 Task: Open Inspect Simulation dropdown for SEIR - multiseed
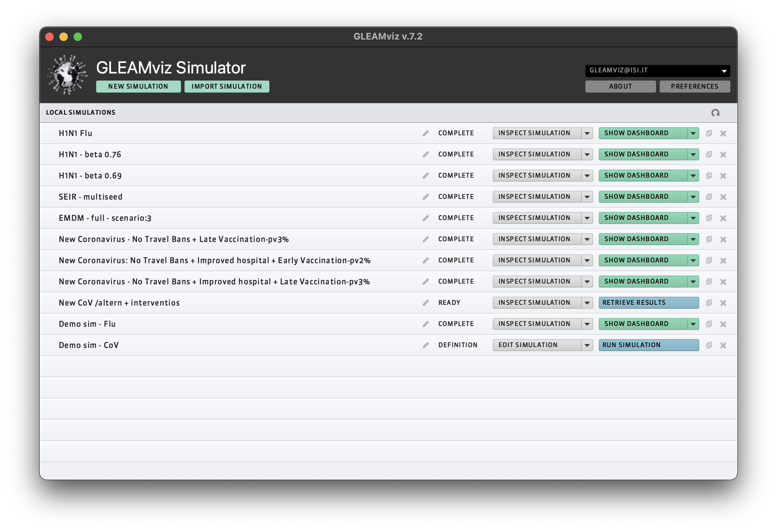pos(587,197)
